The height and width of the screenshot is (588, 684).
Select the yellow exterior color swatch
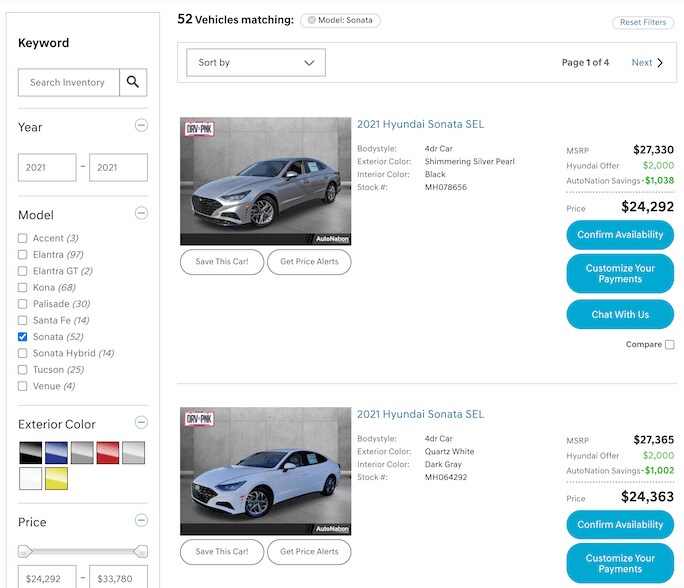[56, 479]
